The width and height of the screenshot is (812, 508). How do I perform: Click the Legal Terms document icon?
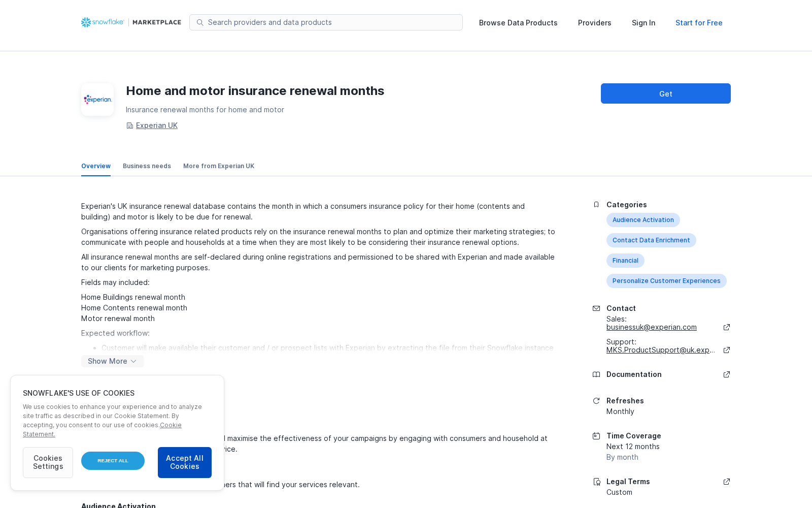click(596, 482)
